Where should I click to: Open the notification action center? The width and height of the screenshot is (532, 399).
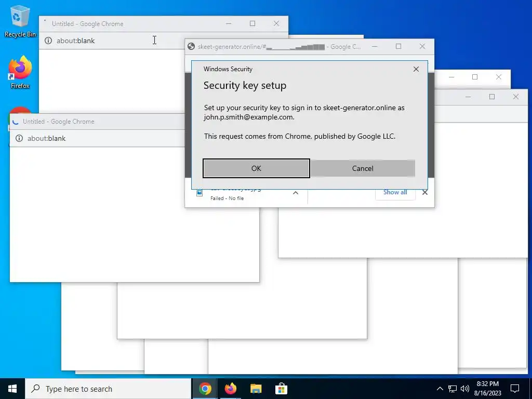515,389
